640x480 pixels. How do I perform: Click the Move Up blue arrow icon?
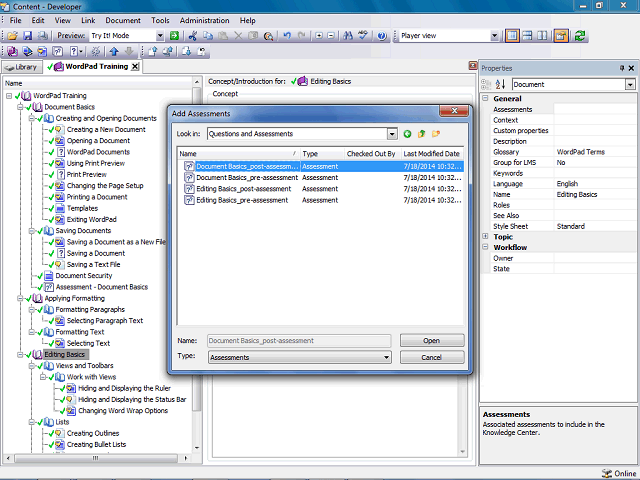[x=114, y=51]
